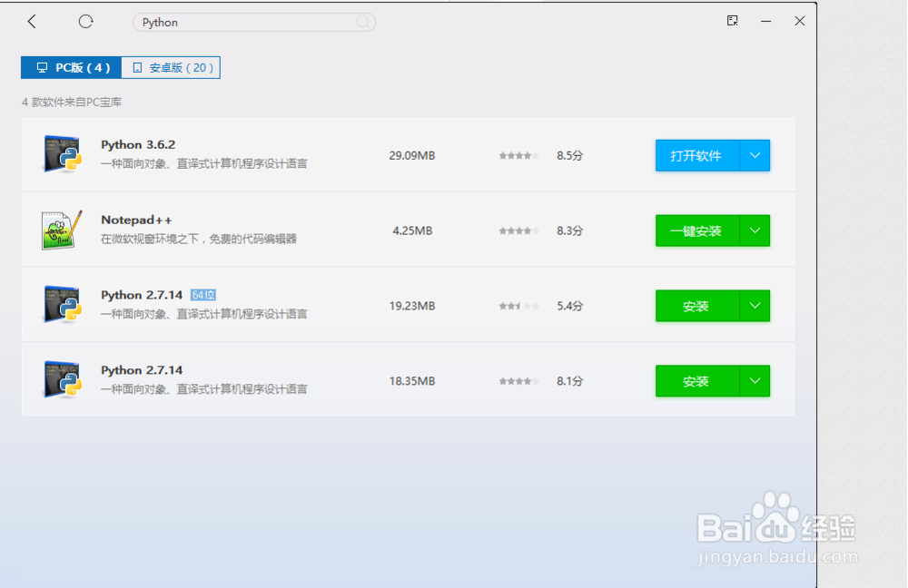Viewport: 908px width, 588px height.
Task: Click star rating in 5.4分 row
Action: (518, 306)
